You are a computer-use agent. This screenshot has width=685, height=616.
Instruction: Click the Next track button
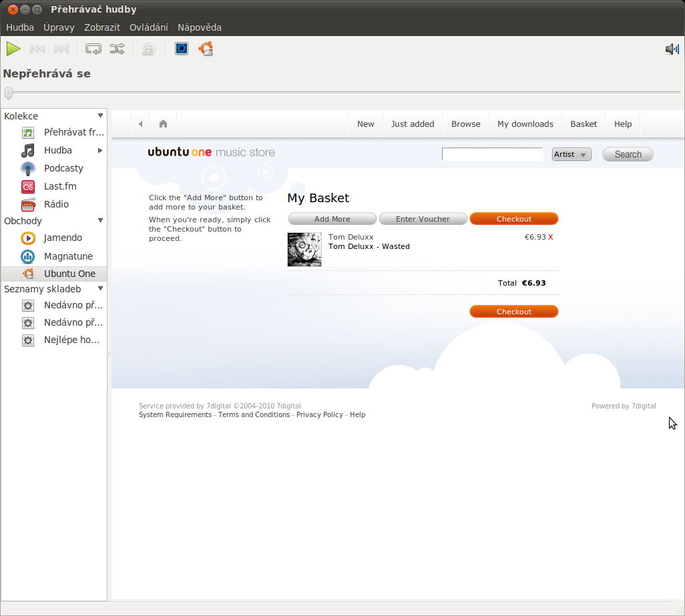pos(61,49)
